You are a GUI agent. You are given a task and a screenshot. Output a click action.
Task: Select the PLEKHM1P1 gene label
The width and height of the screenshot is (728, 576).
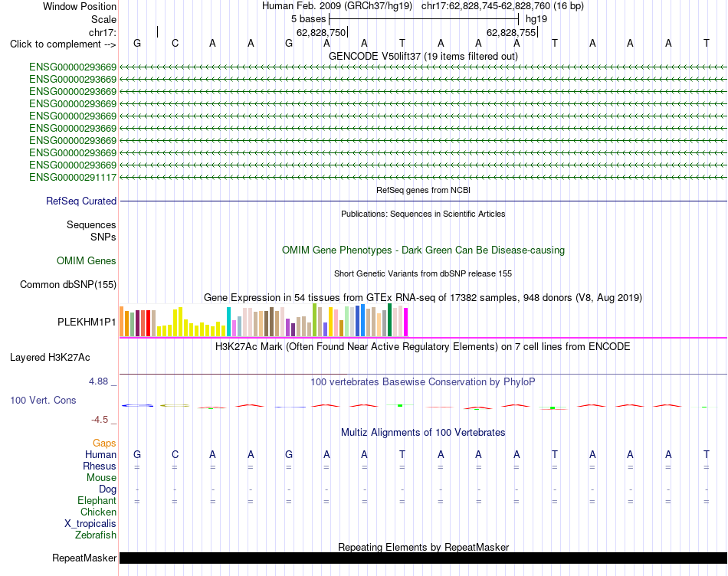pos(87,322)
